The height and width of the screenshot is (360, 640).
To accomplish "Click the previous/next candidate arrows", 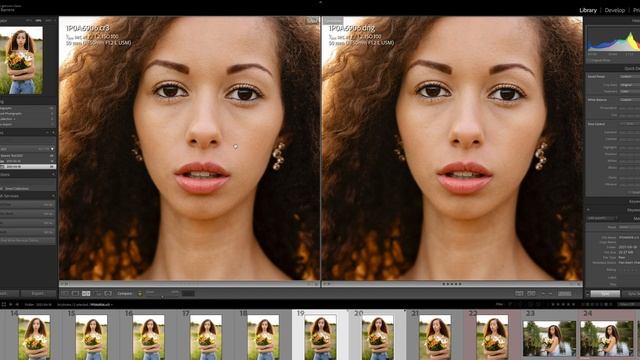I will click(547, 293).
